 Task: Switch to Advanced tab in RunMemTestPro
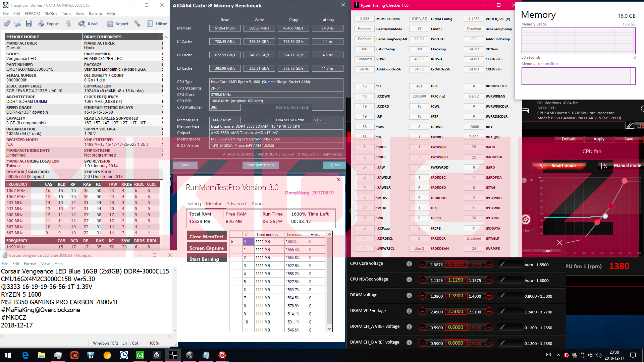point(236,203)
